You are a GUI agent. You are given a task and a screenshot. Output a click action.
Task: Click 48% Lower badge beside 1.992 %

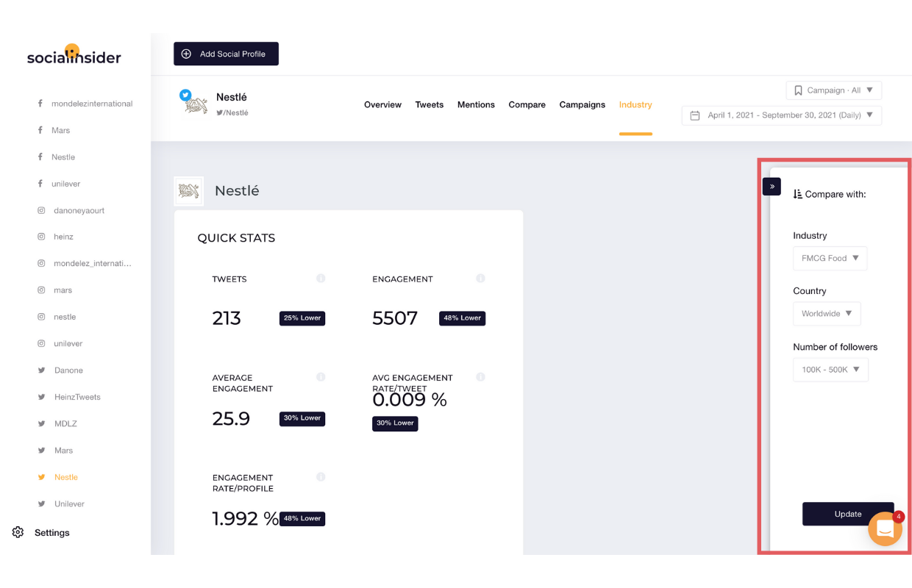tap(302, 518)
